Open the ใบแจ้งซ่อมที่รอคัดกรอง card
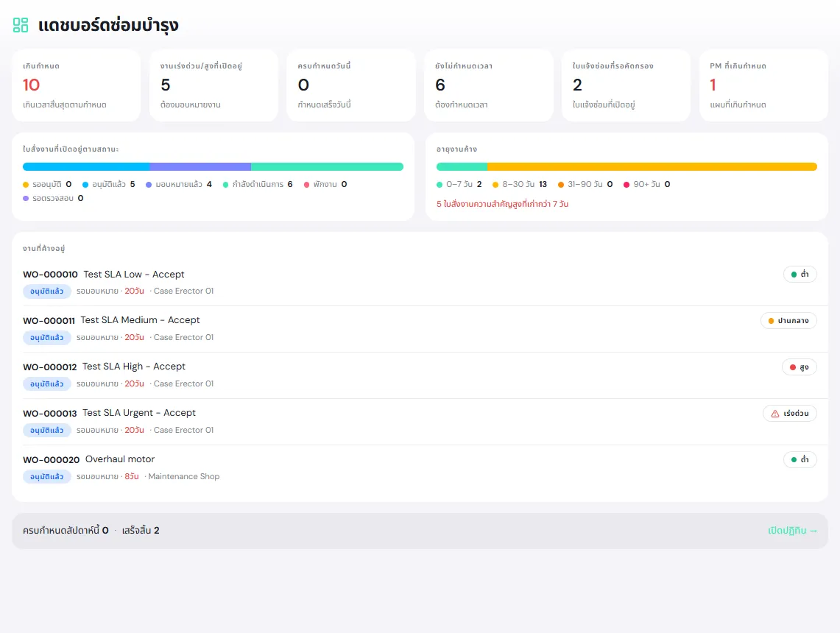Viewport: 840px width, 633px height. click(x=626, y=85)
